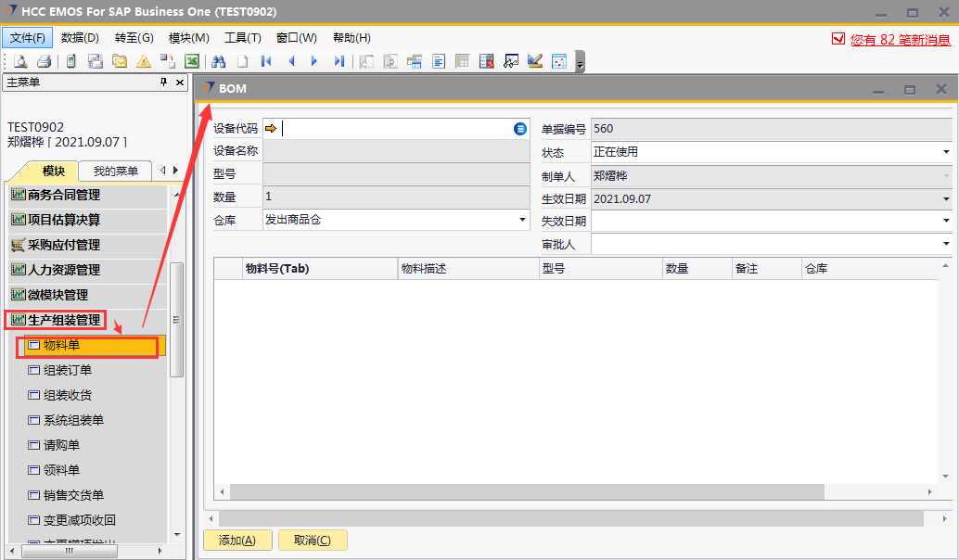Go to last record using toolbar arrow
The height and width of the screenshot is (560, 959).
[x=339, y=61]
